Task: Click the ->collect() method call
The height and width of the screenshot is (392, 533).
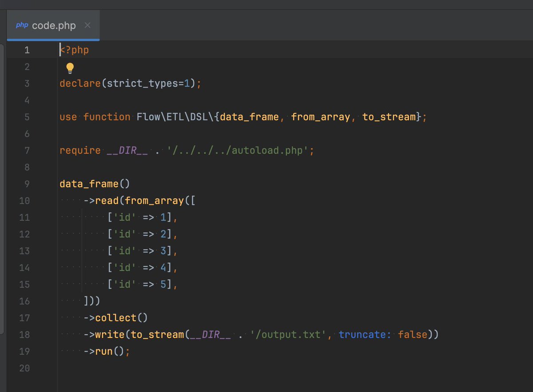Action: click(x=115, y=318)
